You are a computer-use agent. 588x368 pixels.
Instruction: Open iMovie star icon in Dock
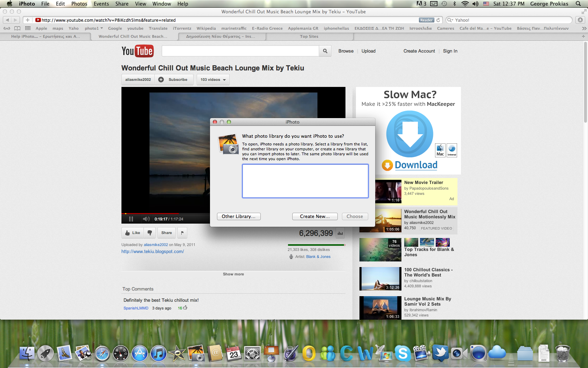pos(177,353)
